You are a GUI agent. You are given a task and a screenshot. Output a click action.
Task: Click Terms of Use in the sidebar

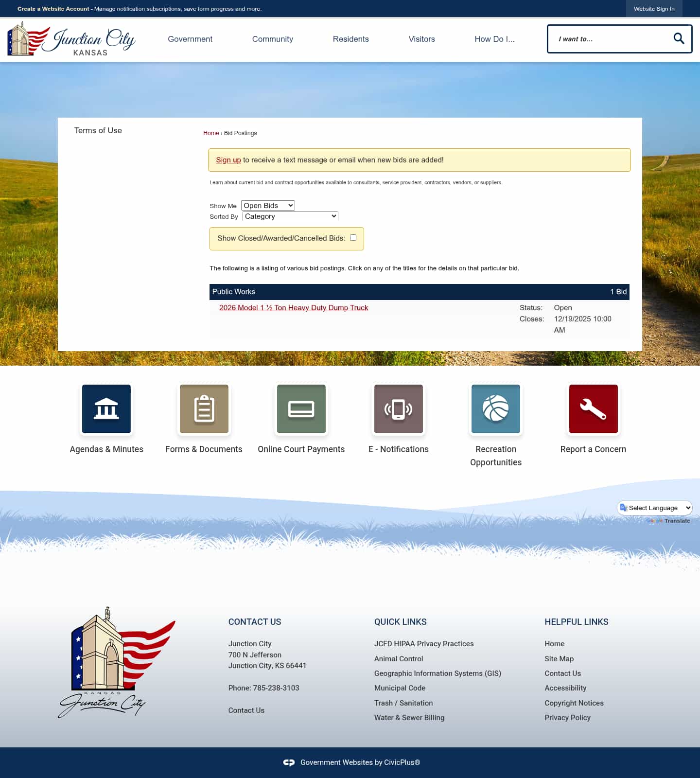tap(98, 130)
